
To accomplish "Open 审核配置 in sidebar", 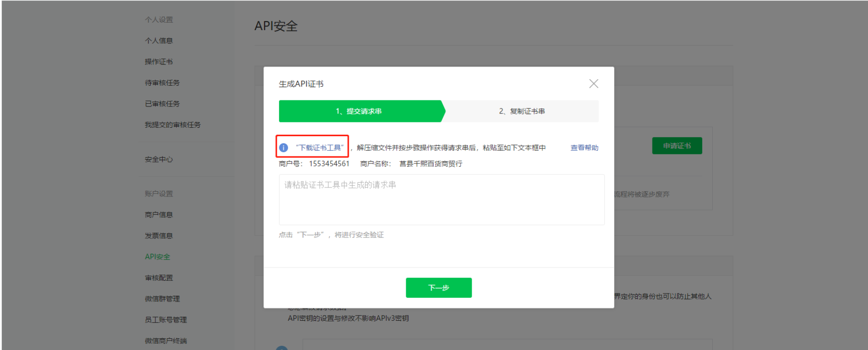I will point(159,277).
